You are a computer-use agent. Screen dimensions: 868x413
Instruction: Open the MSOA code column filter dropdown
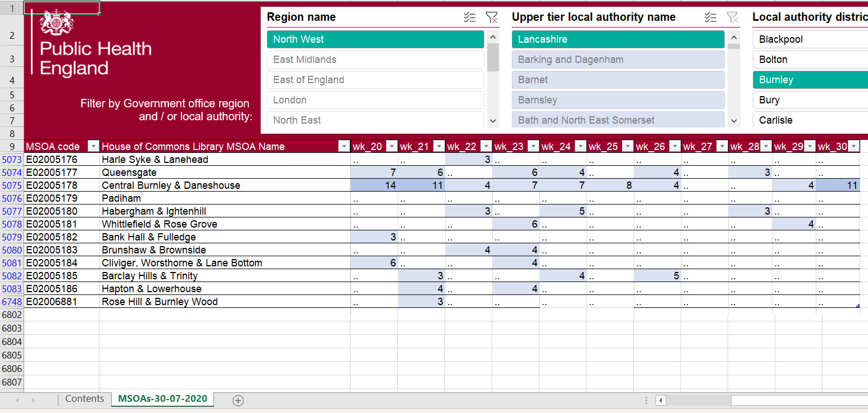[x=94, y=147]
